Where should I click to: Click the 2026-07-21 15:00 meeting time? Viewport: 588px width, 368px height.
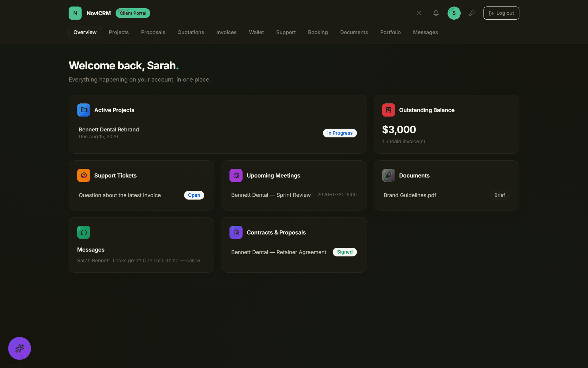tap(337, 195)
